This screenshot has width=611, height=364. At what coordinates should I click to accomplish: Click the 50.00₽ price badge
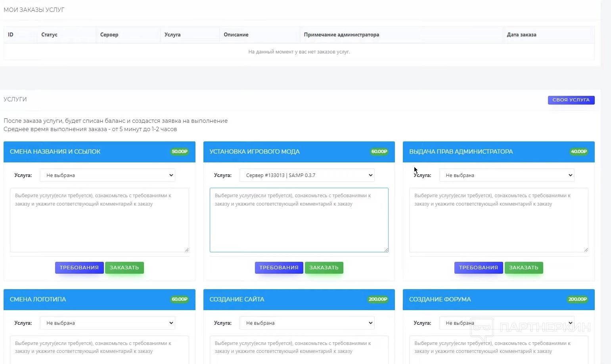[180, 152]
